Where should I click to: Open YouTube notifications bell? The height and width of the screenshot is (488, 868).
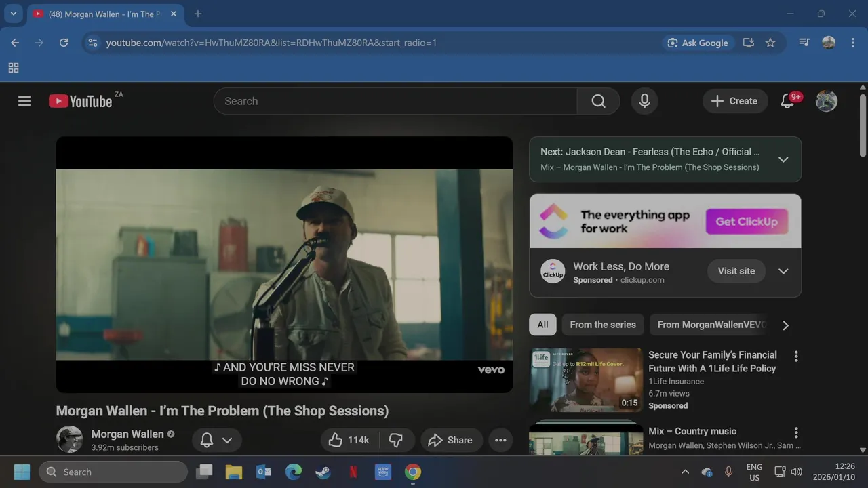(789, 101)
